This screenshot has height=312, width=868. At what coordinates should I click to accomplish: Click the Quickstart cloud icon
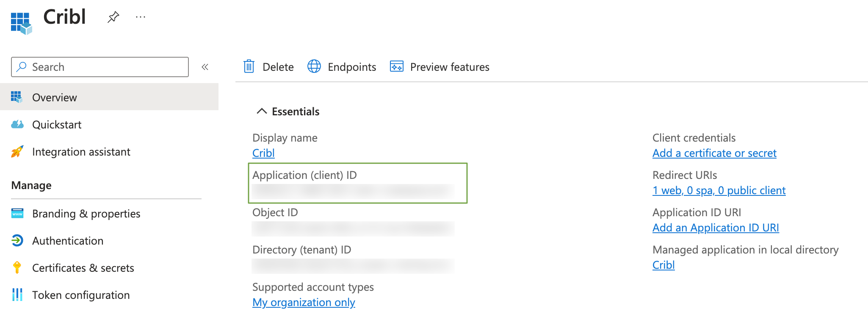tap(17, 124)
